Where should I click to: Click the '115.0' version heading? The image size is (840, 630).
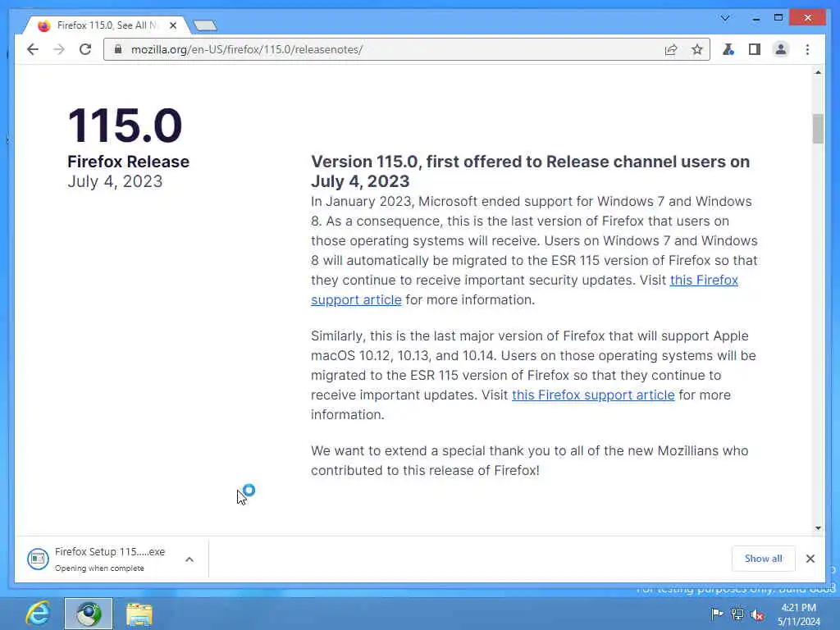coord(125,126)
